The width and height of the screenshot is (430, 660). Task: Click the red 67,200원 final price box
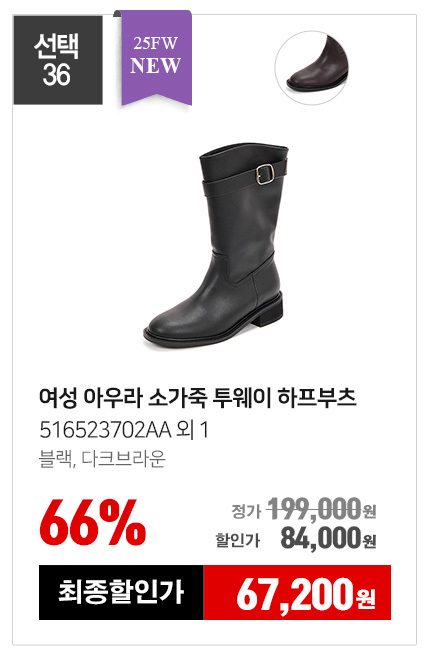pyautogui.click(x=297, y=592)
